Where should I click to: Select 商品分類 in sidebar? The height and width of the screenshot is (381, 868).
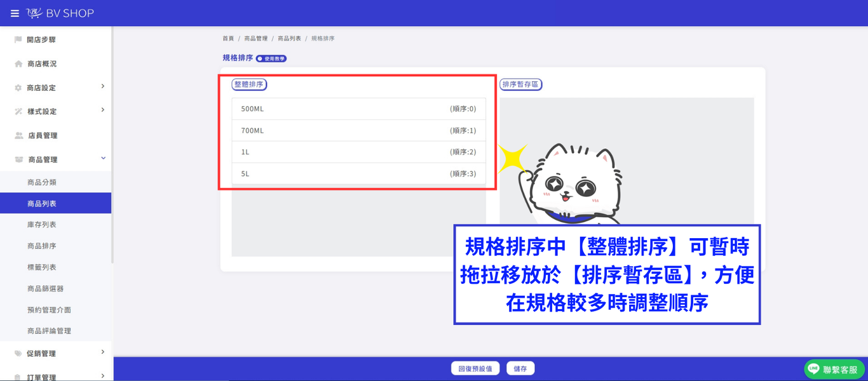point(42,182)
